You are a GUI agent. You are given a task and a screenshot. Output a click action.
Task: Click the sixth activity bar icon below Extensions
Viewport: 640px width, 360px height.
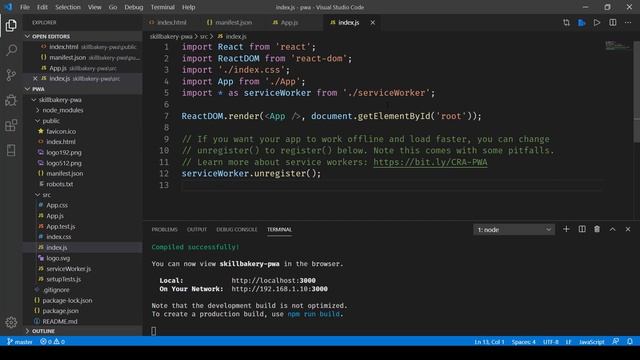tap(11, 150)
